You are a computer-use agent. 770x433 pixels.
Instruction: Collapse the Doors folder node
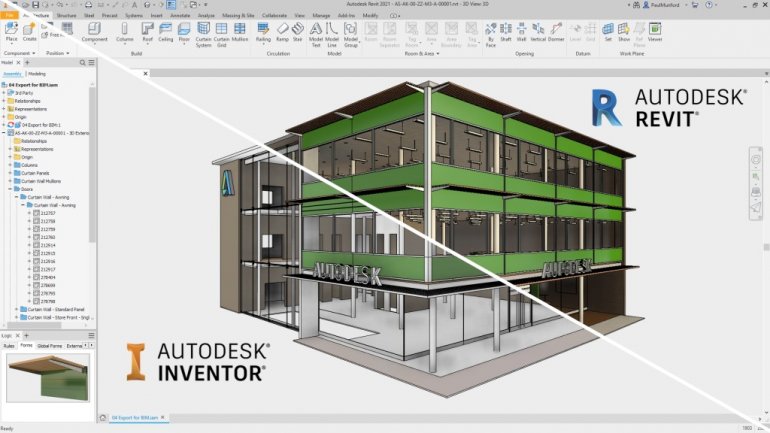coord(10,189)
